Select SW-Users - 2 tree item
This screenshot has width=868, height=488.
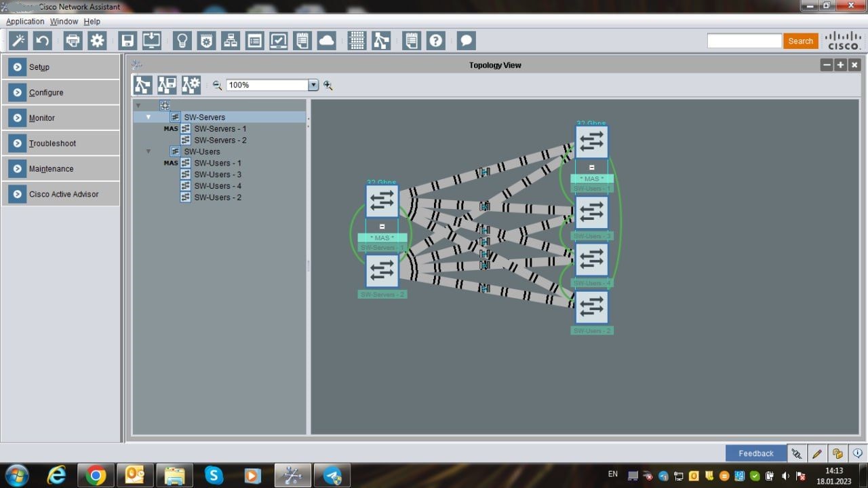click(x=217, y=198)
